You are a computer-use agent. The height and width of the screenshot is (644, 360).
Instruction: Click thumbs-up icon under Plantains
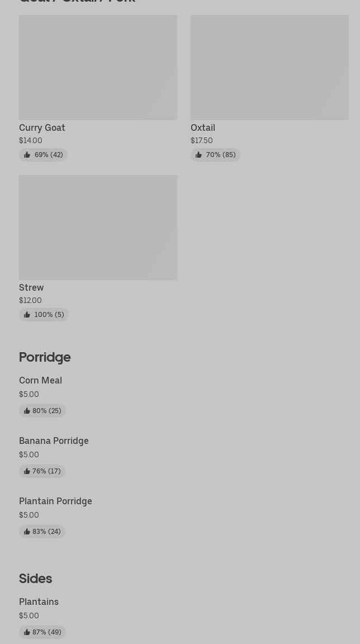click(27, 632)
